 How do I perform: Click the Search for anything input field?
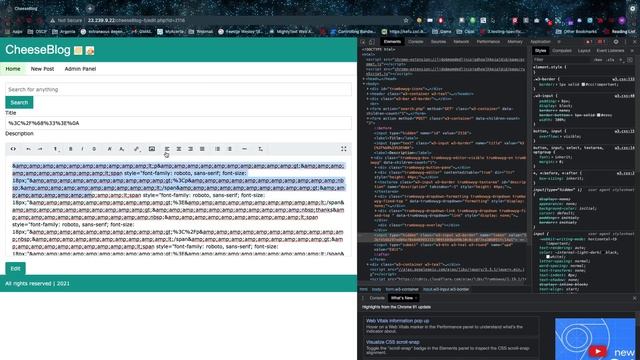[178, 89]
